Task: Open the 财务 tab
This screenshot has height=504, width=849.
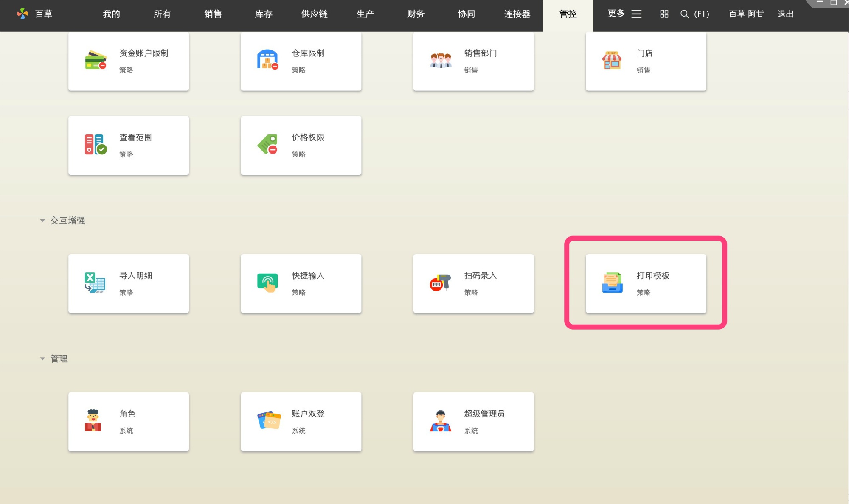Action: [416, 14]
